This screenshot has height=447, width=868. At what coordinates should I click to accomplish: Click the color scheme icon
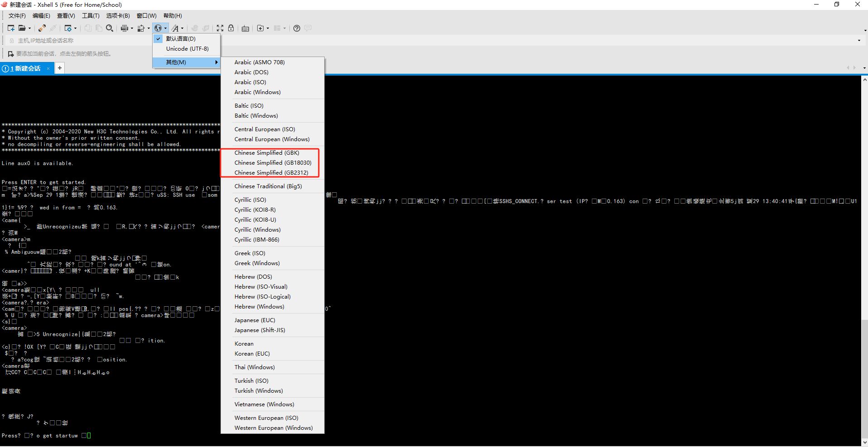tap(141, 28)
